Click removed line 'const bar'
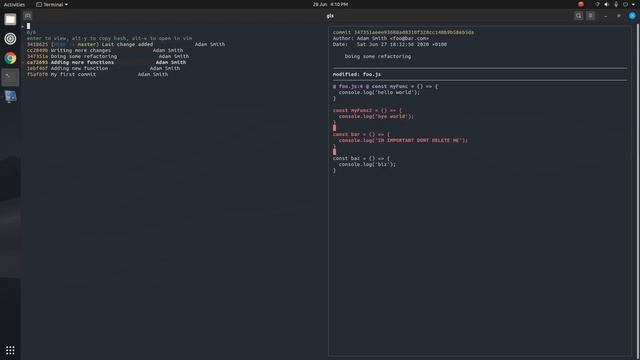640x360 pixels. [361, 134]
